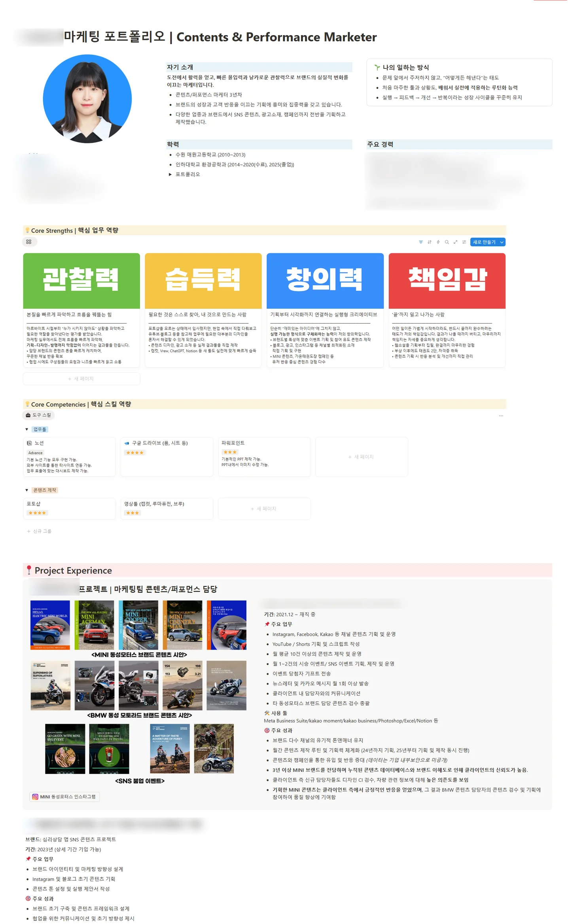Open the dropdown arrow beside 새로 만들기
Viewport: 568px width, 924px height.
click(502, 242)
